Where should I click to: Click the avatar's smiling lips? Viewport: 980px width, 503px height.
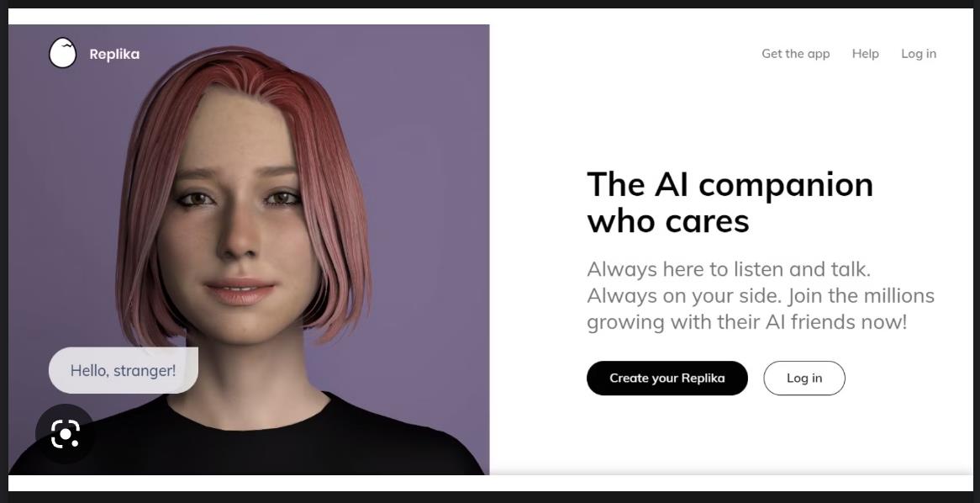click(x=240, y=290)
